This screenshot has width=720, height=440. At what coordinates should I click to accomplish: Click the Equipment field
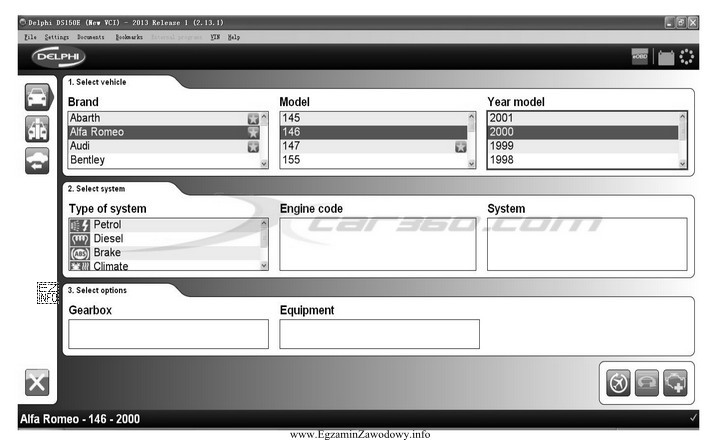point(379,334)
